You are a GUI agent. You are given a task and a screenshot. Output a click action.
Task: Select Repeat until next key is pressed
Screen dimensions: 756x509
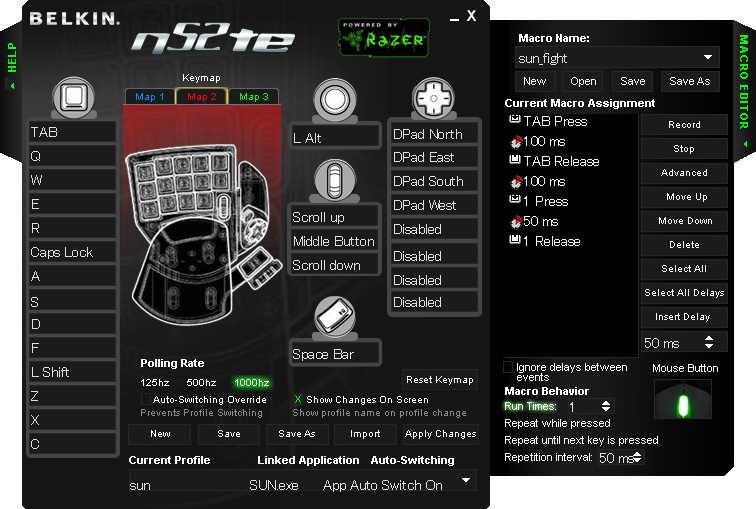click(x=581, y=440)
